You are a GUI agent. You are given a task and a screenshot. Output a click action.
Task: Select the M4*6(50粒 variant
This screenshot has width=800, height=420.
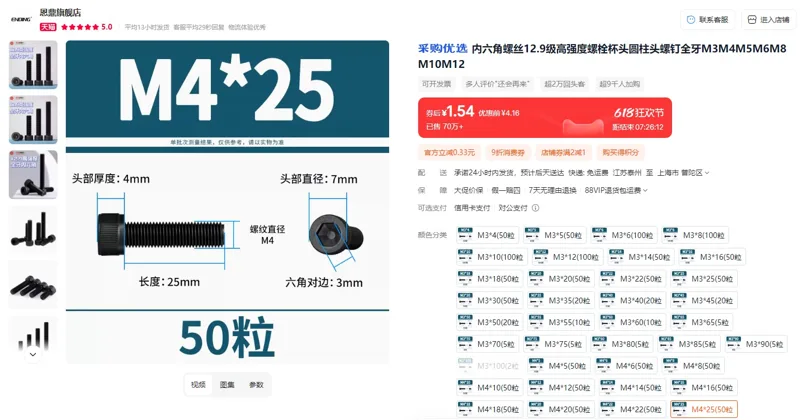626,365
